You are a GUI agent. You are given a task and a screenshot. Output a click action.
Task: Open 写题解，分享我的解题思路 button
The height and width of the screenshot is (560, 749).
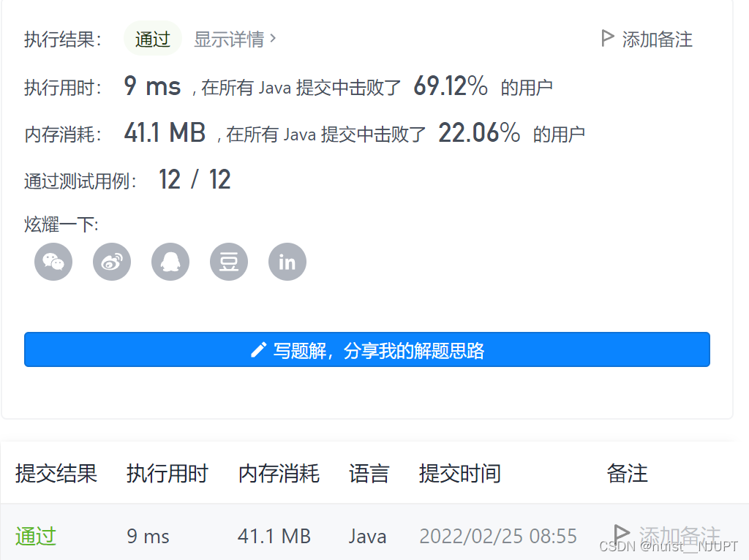(x=367, y=349)
